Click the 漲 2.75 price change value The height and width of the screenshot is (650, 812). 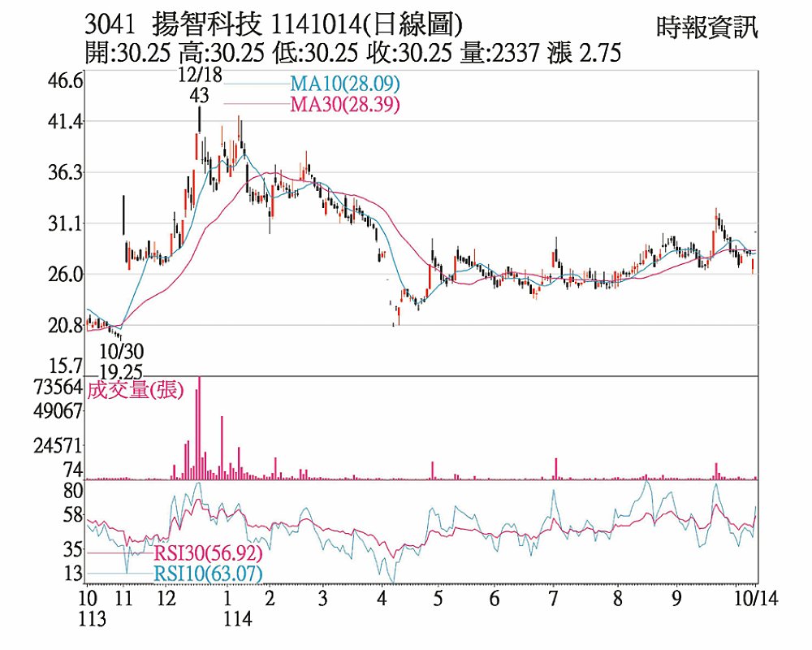pos(585,54)
